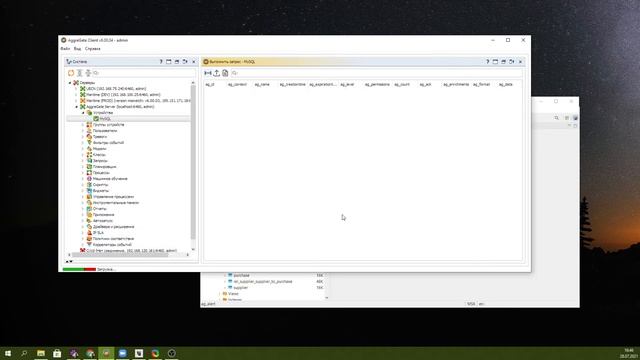Click the Планировщик node icon
The width and height of the screenshot is (640, 360).
pos(89,167)
